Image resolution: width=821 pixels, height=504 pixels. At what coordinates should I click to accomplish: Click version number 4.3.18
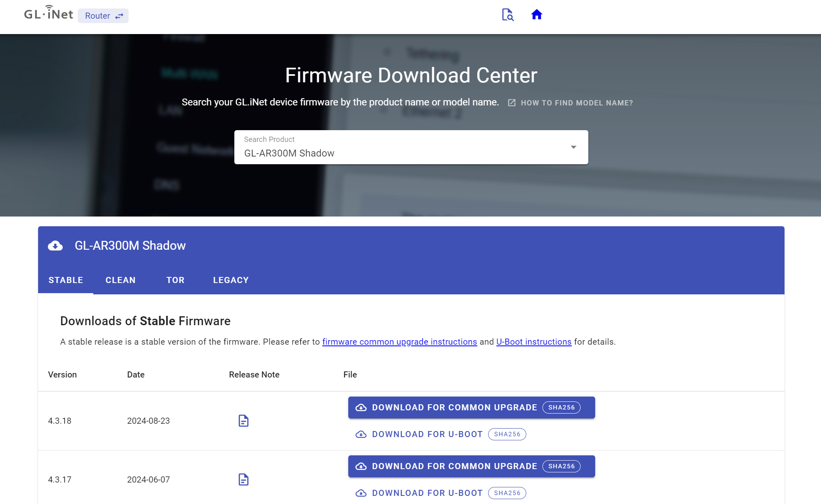tap(60, 421)
